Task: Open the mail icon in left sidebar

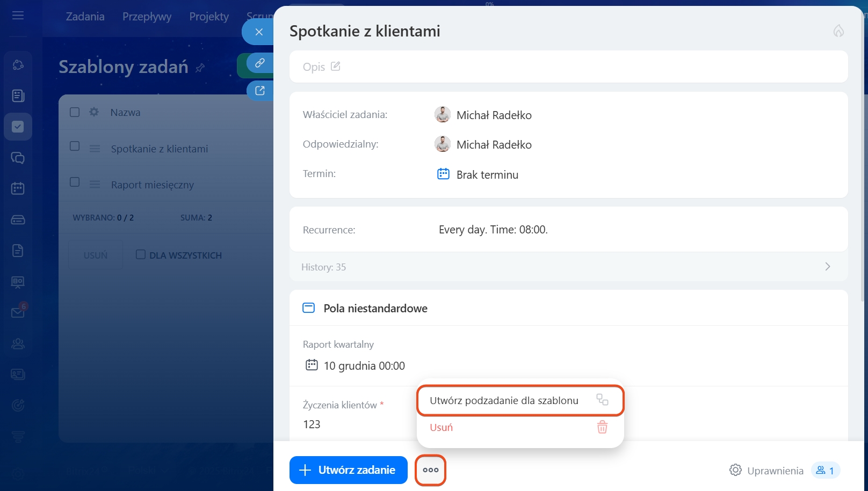Action: 18,312
